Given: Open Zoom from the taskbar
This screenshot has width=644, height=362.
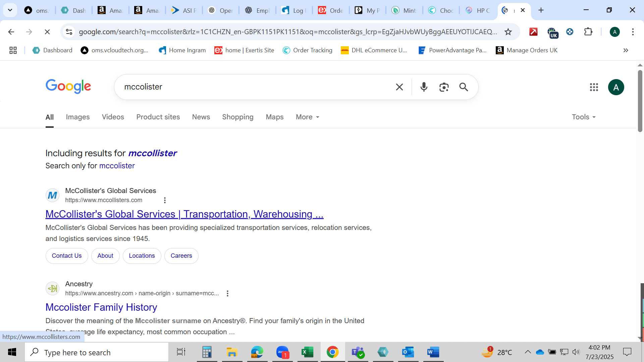Looking at the screenshot, I should [x=282, y=352].
